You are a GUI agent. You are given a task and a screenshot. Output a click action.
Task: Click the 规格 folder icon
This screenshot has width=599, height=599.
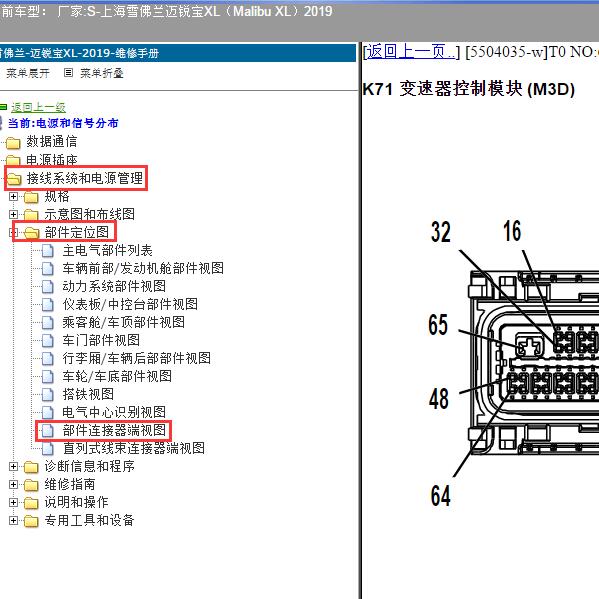(31, 197)
